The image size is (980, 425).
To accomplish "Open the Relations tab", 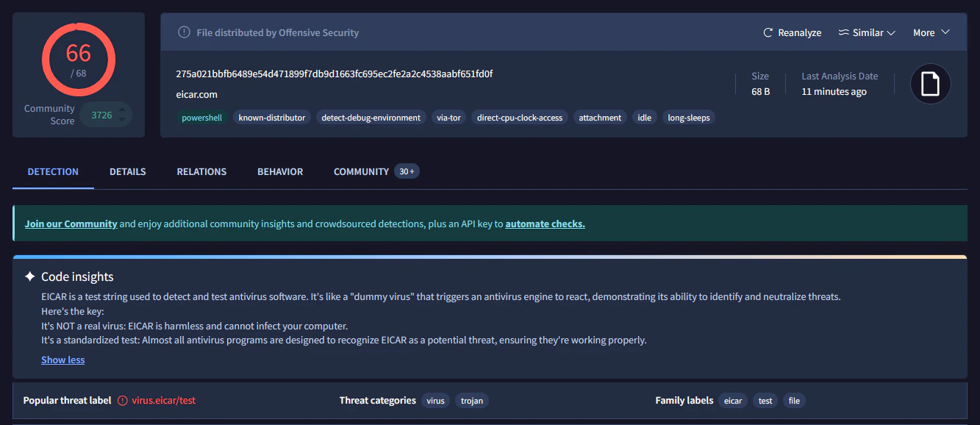I will pyautogui.click(x=201, y=171).
